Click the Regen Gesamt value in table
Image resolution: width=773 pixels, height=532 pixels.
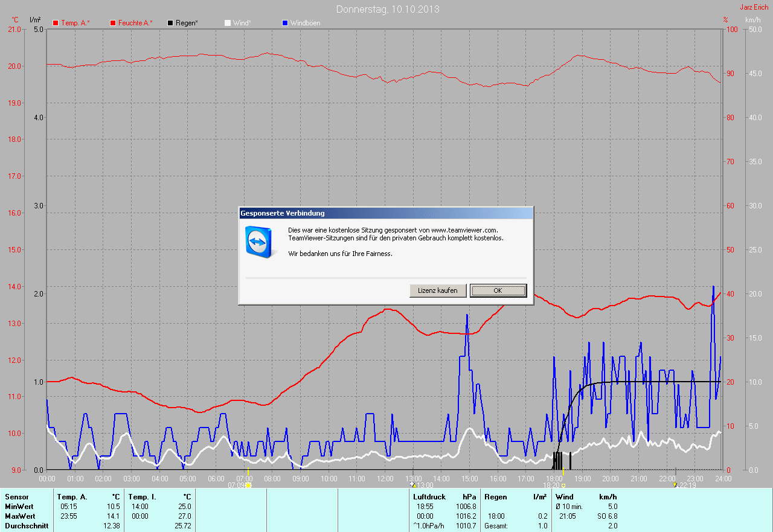(x=541, y=526)
